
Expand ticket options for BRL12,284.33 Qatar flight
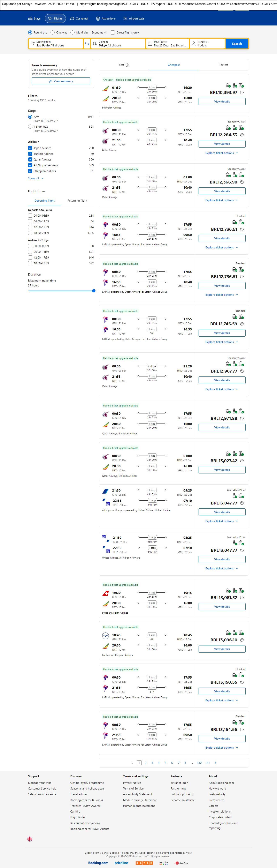pos(222,153)
